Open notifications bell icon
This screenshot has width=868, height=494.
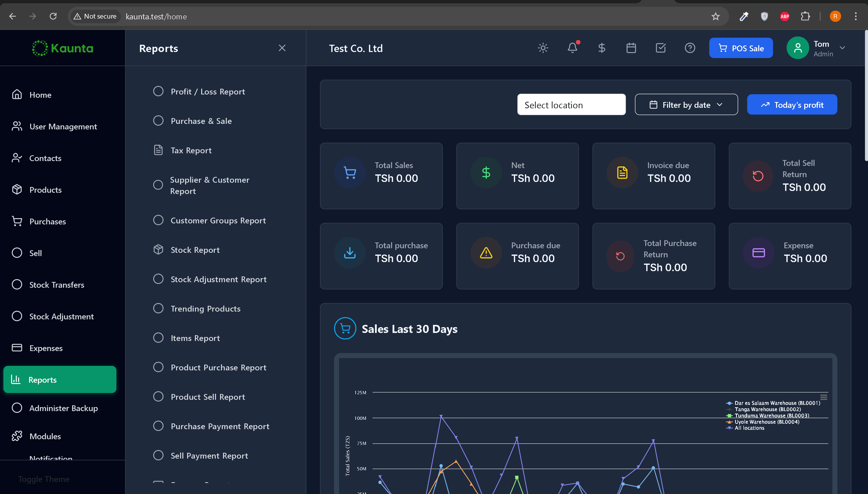coord(573,48)
